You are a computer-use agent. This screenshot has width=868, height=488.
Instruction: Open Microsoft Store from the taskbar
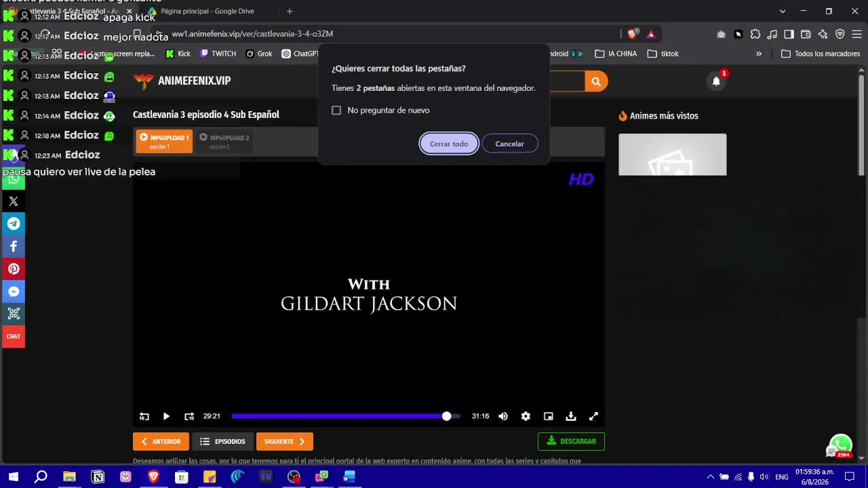181,476
